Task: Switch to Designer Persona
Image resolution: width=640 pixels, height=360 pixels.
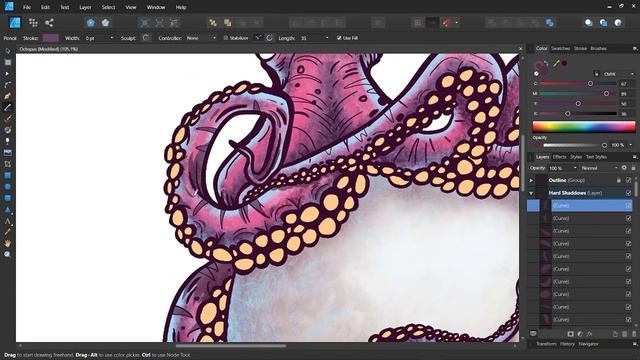Action: point(15,22)
